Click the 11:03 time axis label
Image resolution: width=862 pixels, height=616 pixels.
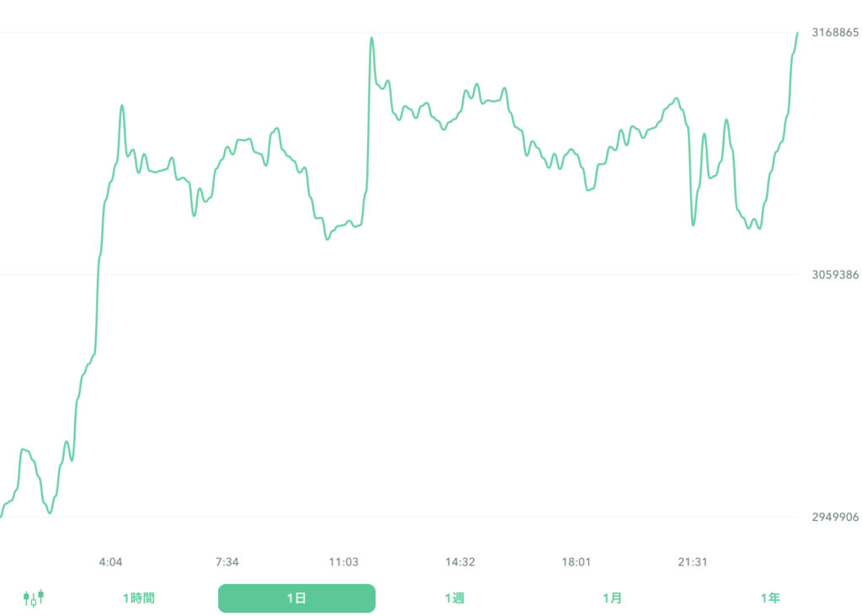click(x=345, y=561)
